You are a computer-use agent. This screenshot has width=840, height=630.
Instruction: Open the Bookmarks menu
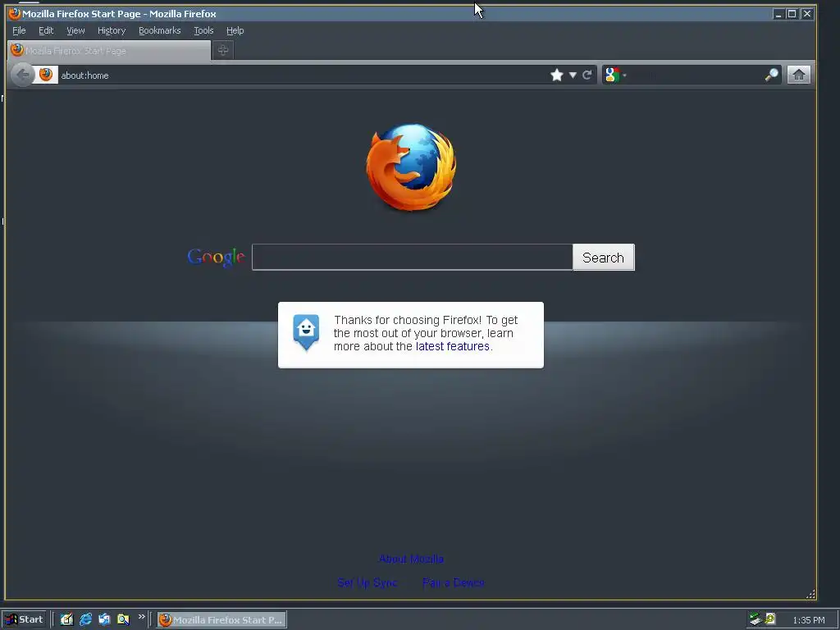click(160, 30)
